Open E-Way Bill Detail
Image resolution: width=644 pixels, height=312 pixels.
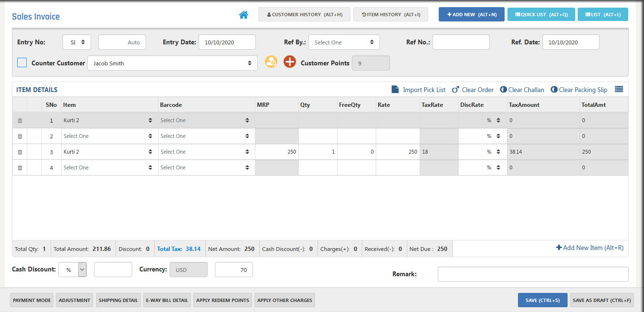tap(167, 300)
